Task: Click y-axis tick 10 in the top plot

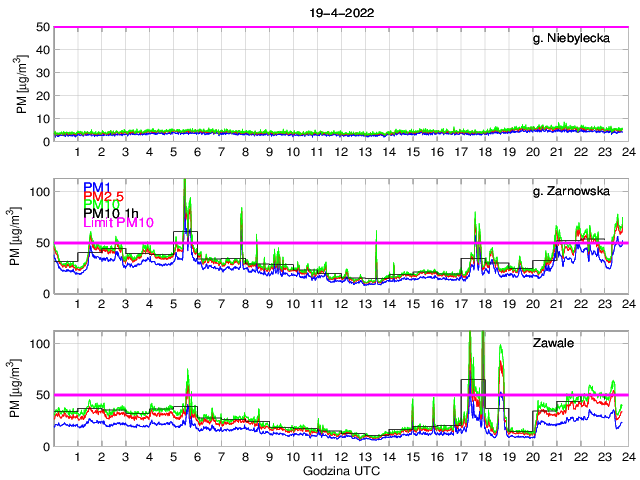Action: tap(42, 119)
